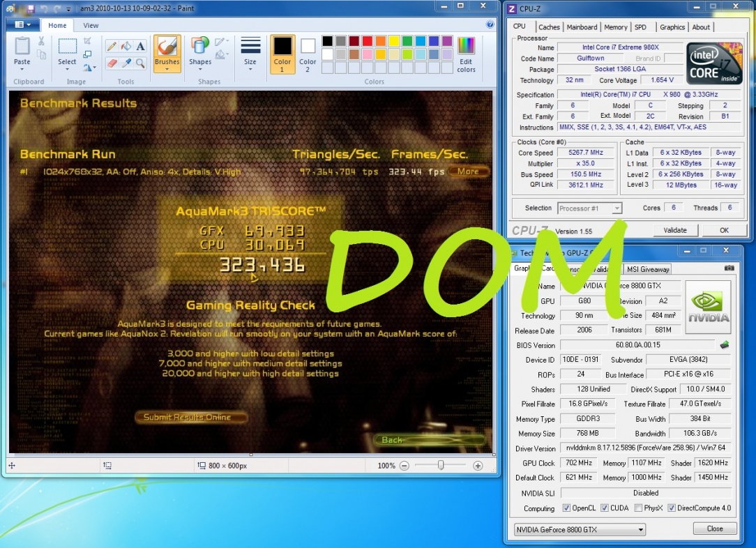
Task: Switch to the View tab in Paint
Action: pyautogui.click(x=91, y=26)
